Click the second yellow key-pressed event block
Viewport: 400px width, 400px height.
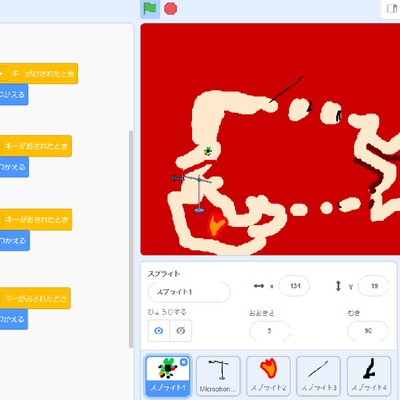36,146
